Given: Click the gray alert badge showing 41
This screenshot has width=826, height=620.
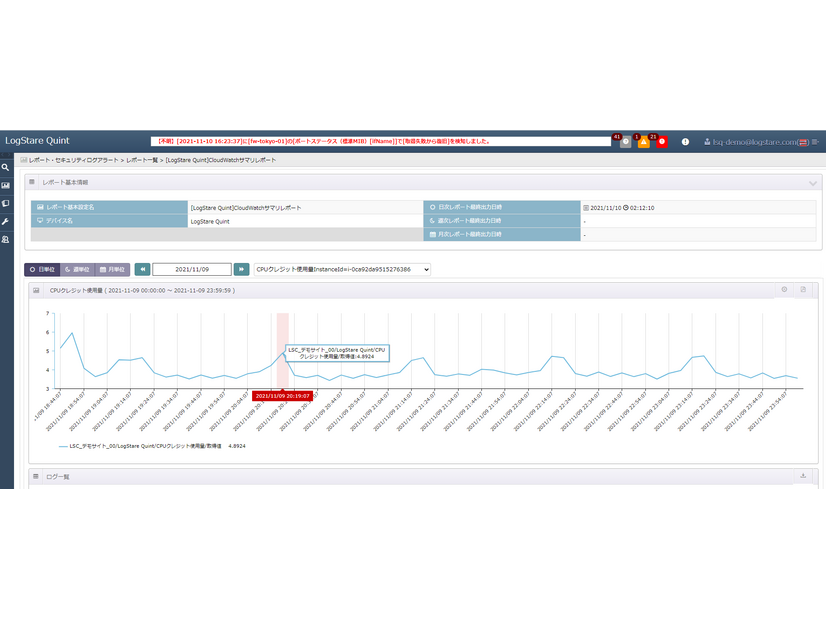Looking at the screenshot, I should 625,142.
